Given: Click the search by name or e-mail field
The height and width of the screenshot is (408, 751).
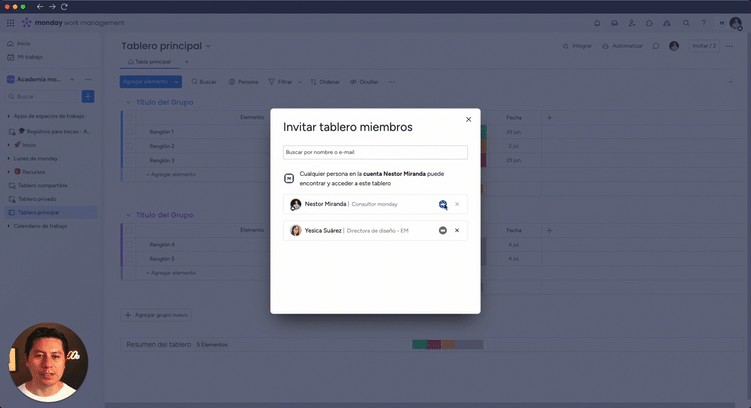Looking at the screenshot, I should click(x=375, y=153).
